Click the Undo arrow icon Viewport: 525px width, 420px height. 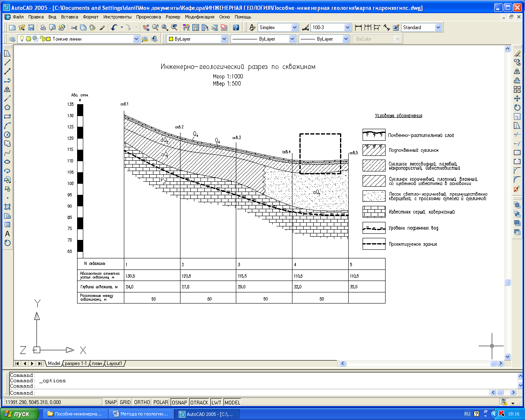[x=114, y=27]
